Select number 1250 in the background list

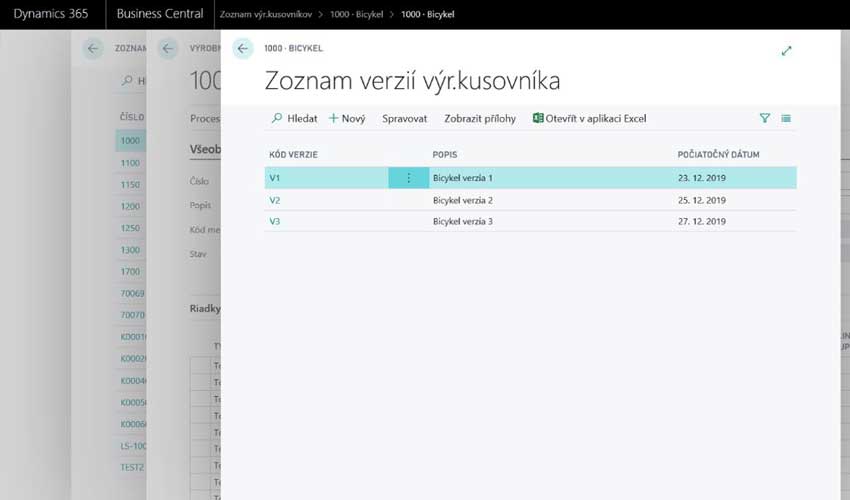(x=130, y=228)
